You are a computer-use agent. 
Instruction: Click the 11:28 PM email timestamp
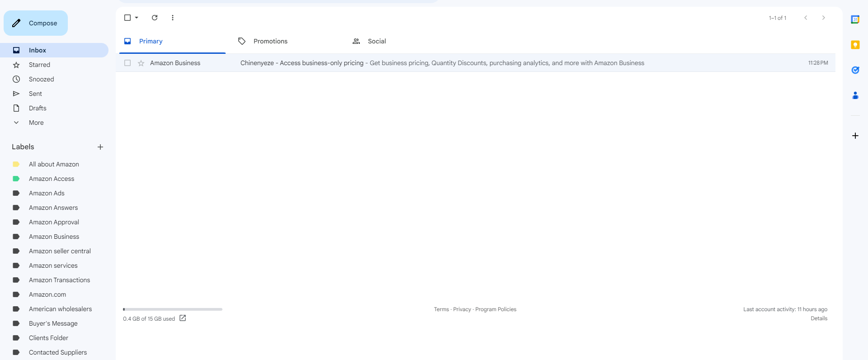(818, 63)
